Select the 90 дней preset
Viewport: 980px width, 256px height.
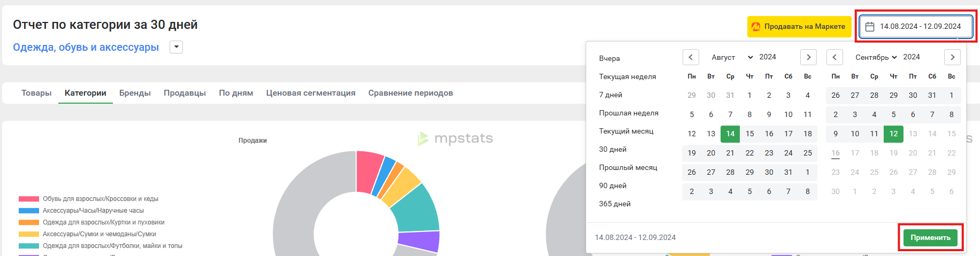tap(613, 185)
